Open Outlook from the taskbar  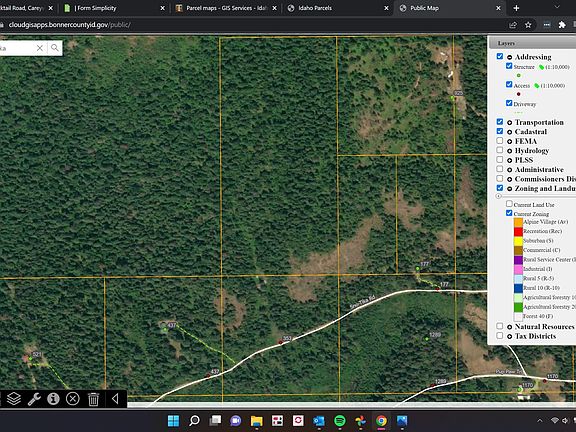coord(319,421)
